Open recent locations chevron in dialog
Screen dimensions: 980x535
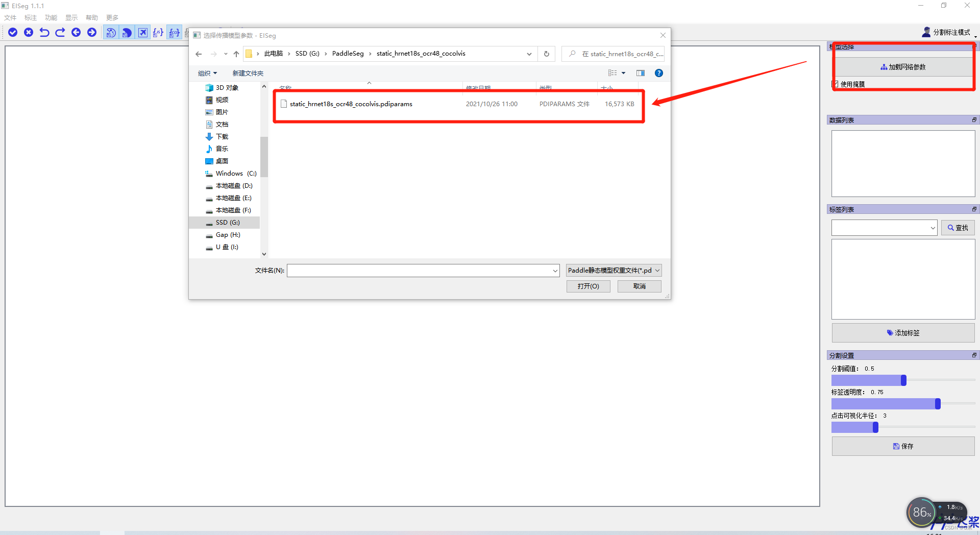(226, 54)
